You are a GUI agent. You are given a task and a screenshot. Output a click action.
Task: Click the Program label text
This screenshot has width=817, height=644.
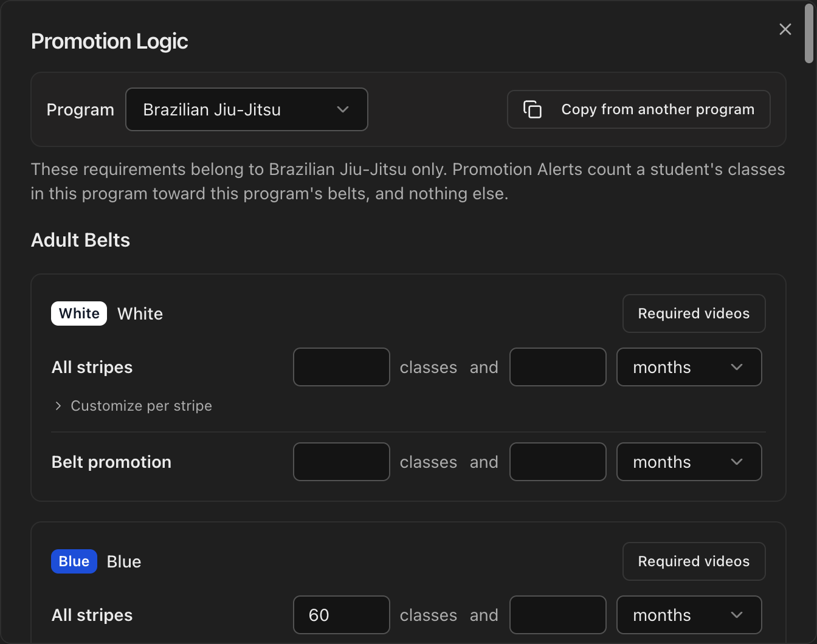pyautogui.click(x=80, y=109)
